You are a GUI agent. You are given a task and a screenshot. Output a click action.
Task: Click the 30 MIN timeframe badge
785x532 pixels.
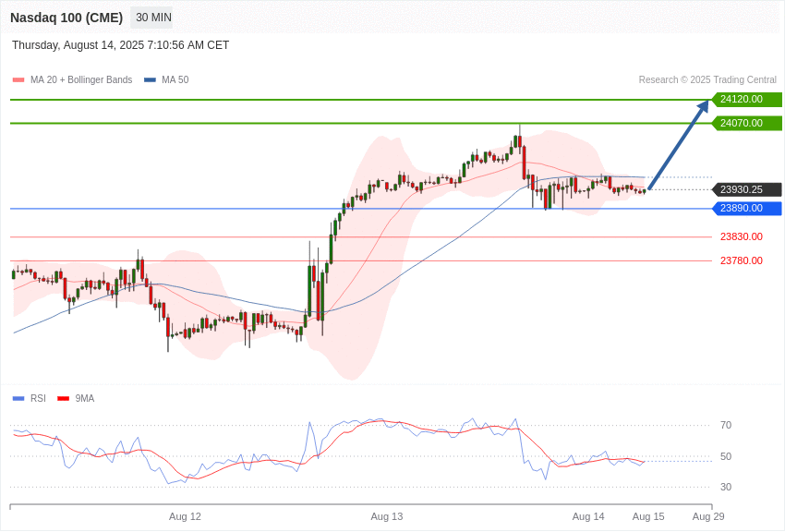tap(153, 18)
